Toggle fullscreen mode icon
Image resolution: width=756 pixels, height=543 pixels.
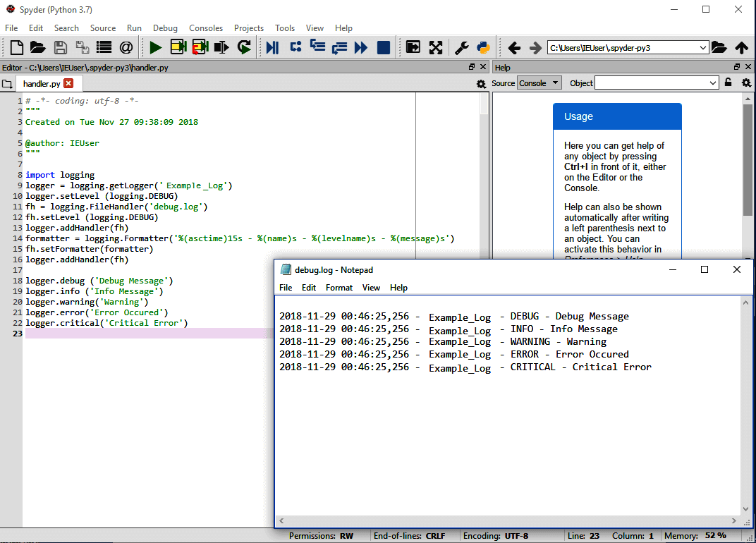pos(435,47)
